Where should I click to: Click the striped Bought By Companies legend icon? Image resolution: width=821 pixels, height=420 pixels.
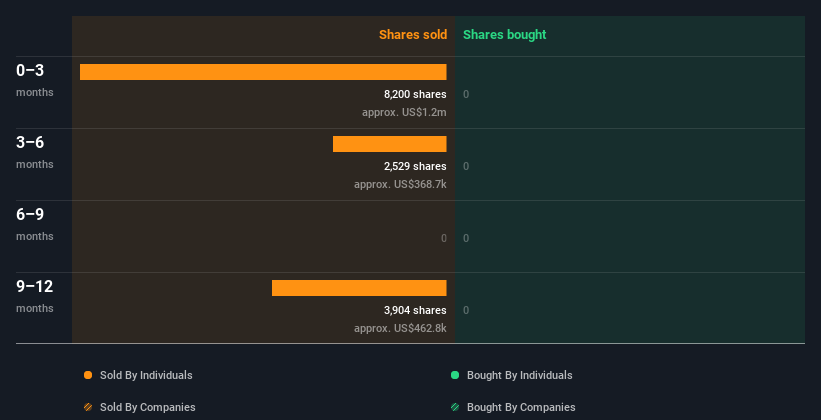click(455, 407)
